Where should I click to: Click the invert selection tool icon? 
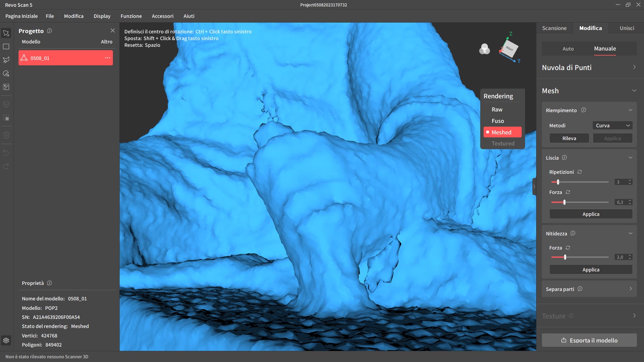pos(6,87)
